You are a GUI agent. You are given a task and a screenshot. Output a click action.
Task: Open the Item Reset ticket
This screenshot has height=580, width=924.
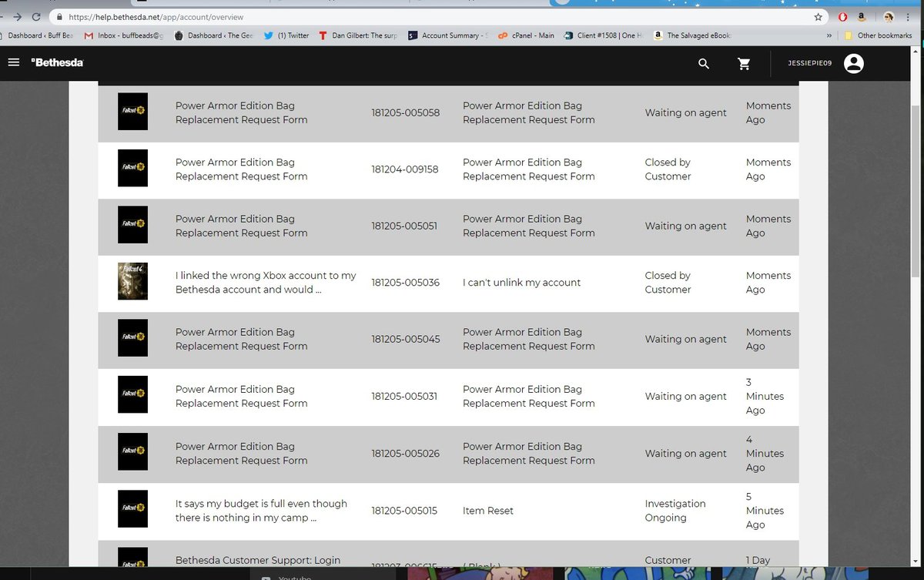(x=487, y=511)
